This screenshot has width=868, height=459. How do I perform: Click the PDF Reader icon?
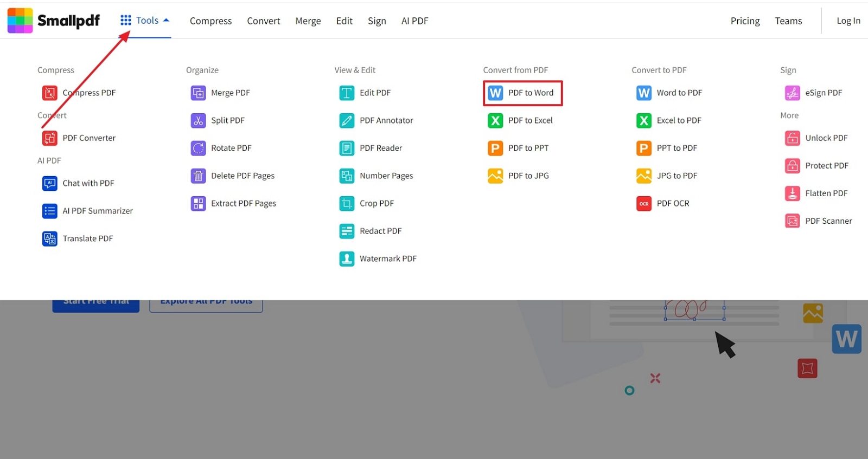click(347, 148)
